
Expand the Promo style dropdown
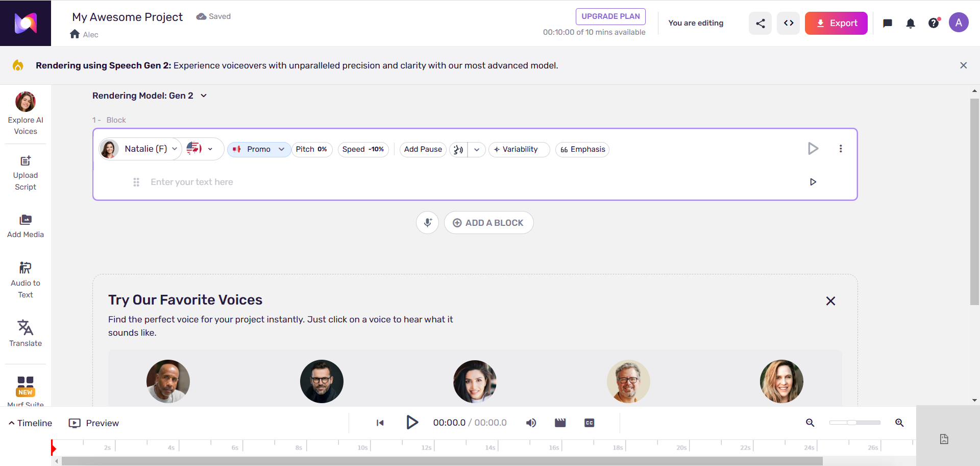(x=282, y=149)
